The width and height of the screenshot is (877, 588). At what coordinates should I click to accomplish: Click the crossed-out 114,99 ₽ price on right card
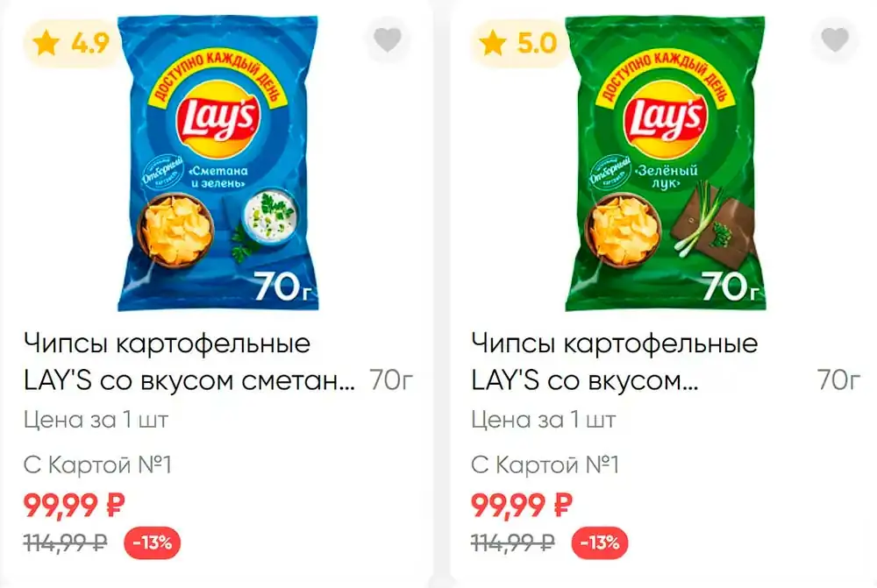513,542
